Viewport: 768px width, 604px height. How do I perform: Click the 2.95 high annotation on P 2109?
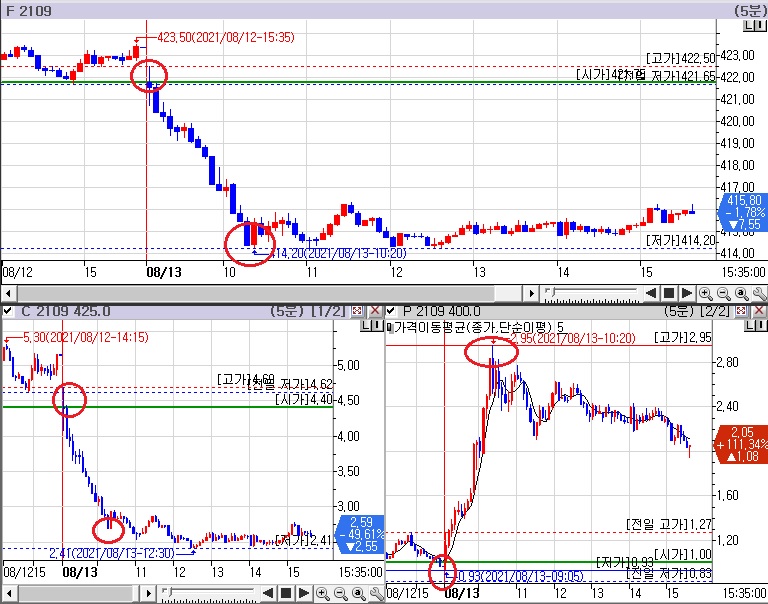573,338
